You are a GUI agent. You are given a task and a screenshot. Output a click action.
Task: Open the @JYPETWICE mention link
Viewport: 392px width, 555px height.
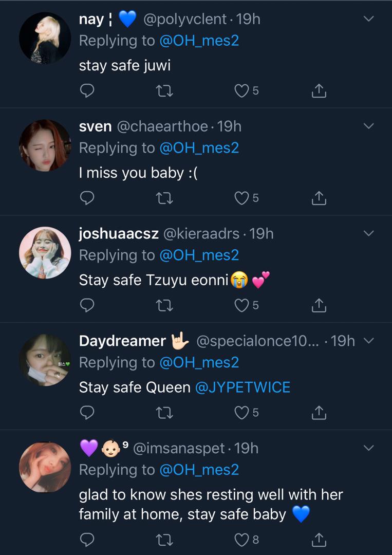tap(242, 387)
